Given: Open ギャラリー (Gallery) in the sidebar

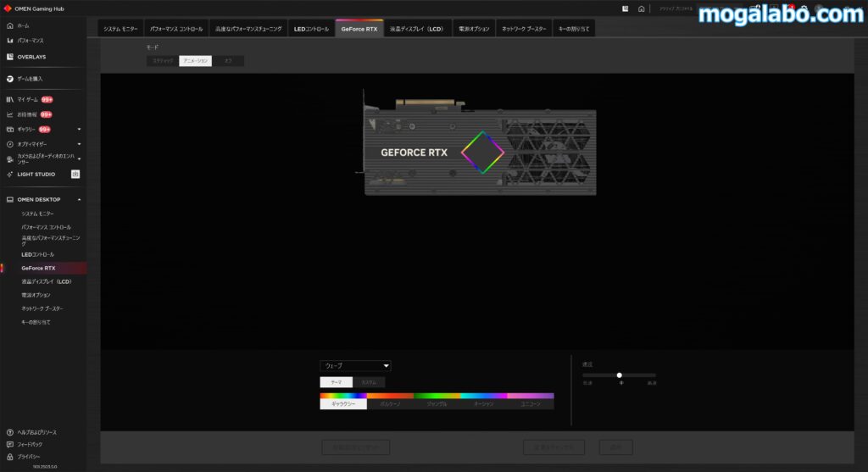Looking at the screenshot, I should pyautogui.click(x=25, y=130).
